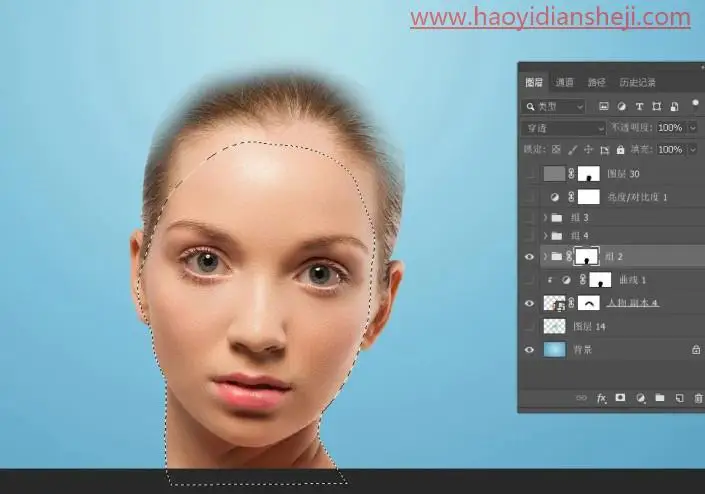Click the opacity 100% value field

(671, 128)
